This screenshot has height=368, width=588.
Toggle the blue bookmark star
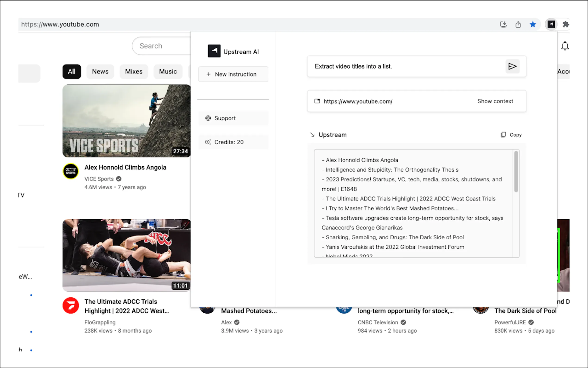click(533, 24)
